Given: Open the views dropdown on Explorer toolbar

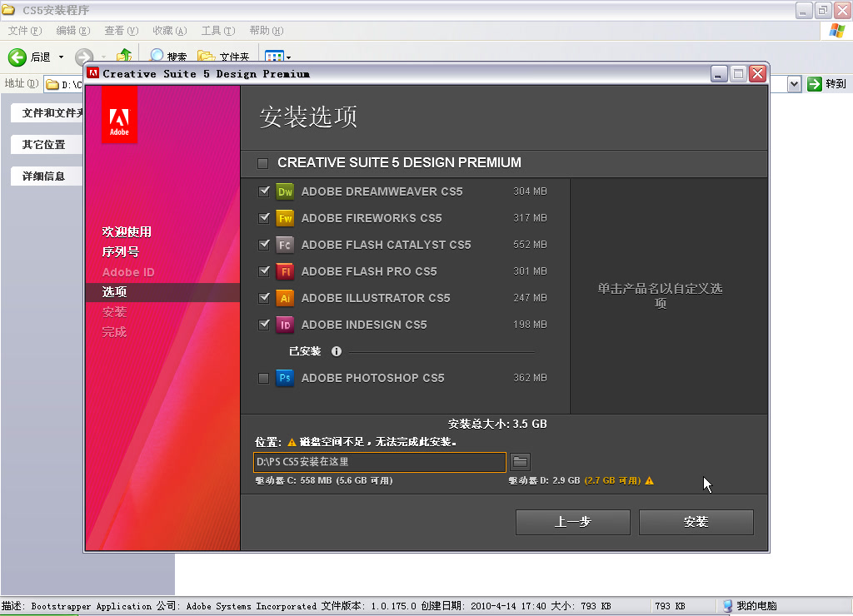Looking at the screenshot, I should [288, 57].
